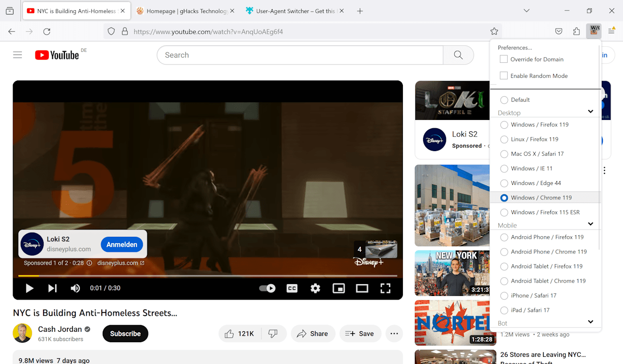Expand the Bot user agent section
The width and height of the screenshot is (623, 364).
click(x=590, y=322)
